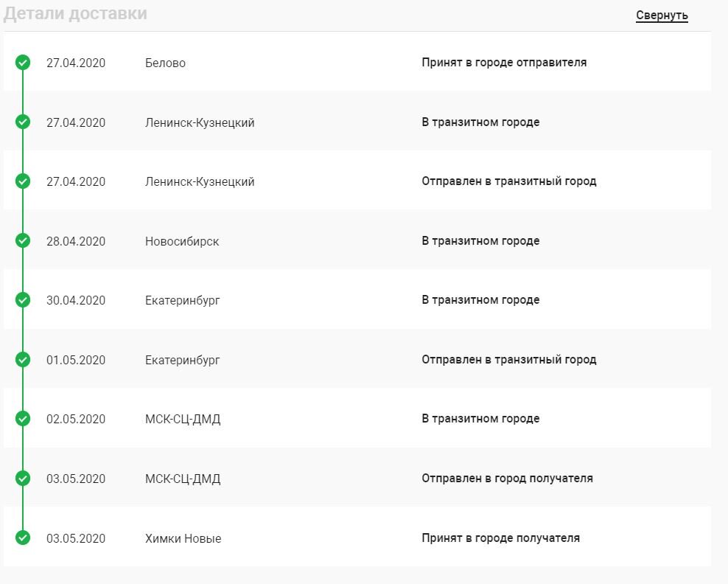Screen dimensions: 728x584
Task: Click the final checkmark beside Химки Новые
Action: coord(23,538)
